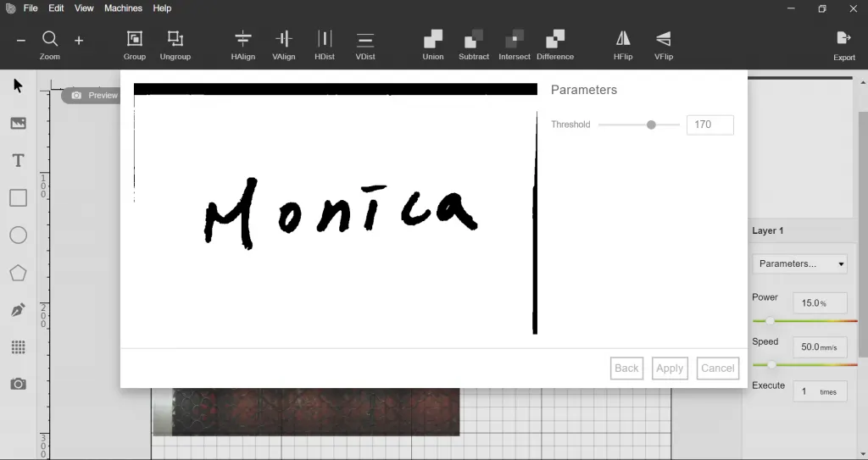Select the Pen tool
868x460 pixels.
(x=19, y=309)
